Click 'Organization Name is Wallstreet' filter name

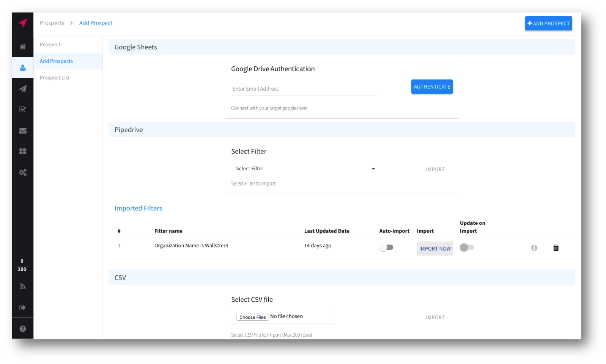191,246
